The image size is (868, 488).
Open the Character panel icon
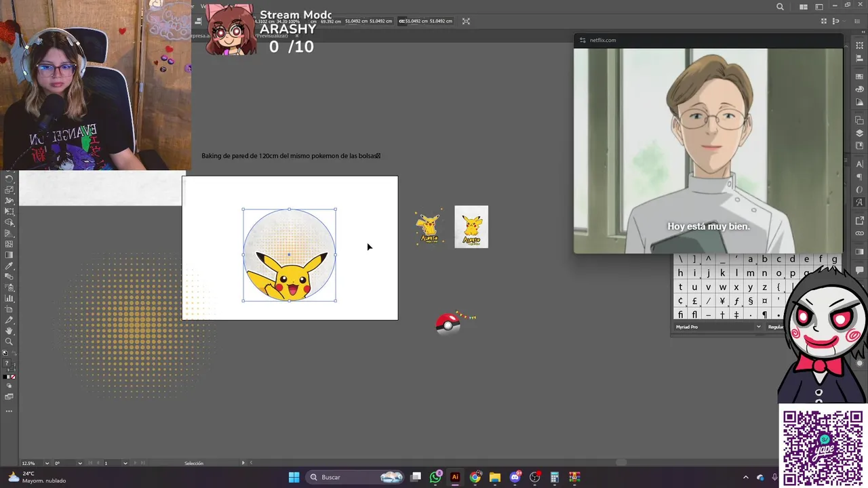pos(860,164)
